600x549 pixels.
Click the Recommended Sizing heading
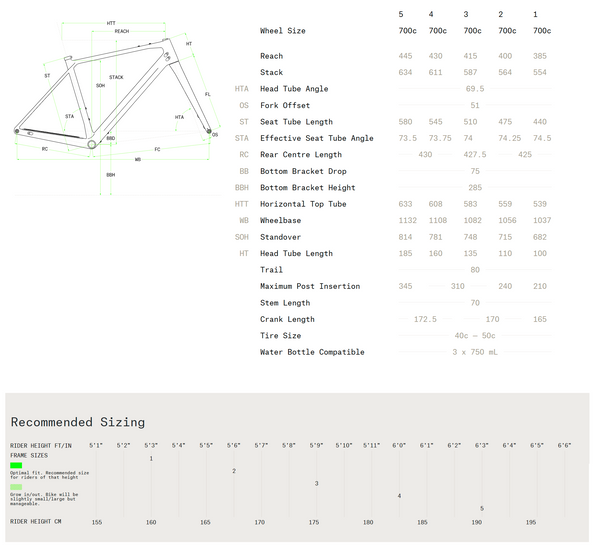(78, 422)
